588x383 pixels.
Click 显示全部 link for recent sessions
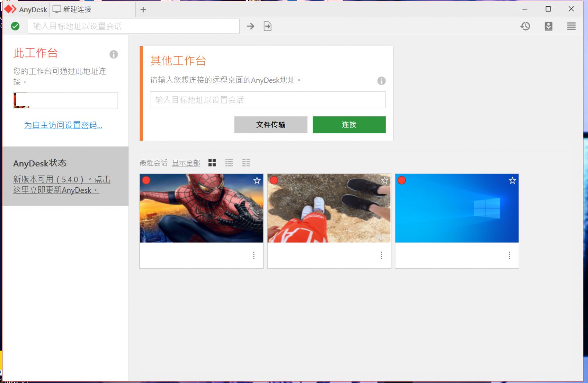(186, 163)
